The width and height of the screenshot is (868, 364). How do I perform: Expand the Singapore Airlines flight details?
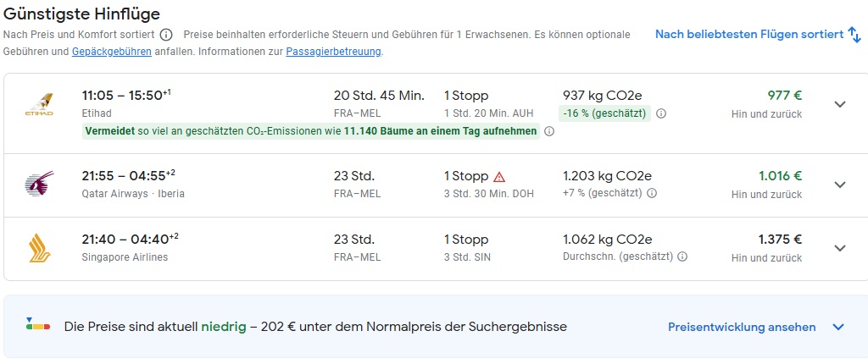pos(840,248)
